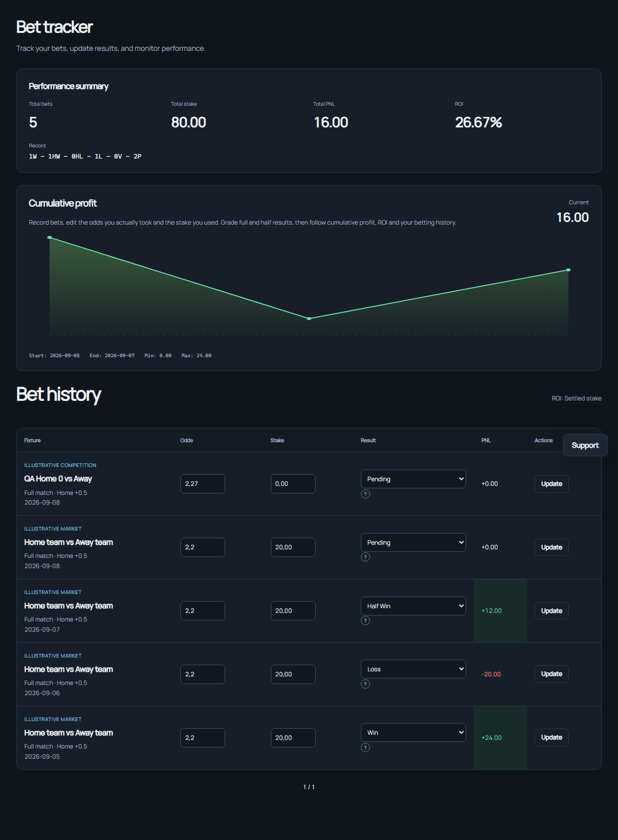Image resolution: width=618 pixels, height=840 pixels.
Task: Click the "ROI: Settled stake" label
Action: click(577, 398)
